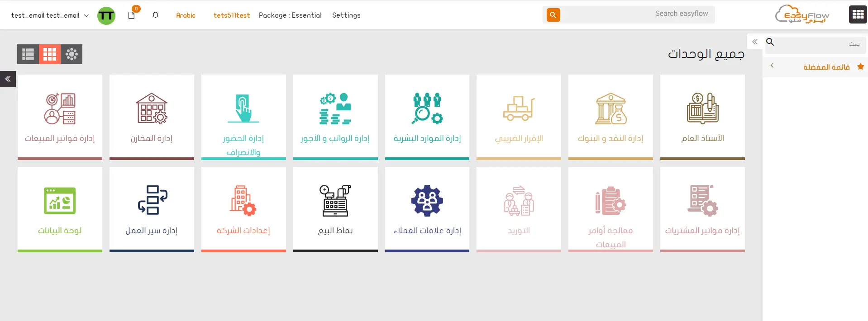Open the Workflow management module
This screenshot has width=868, height=321.
pyautogui.click(x=152, y=209)
